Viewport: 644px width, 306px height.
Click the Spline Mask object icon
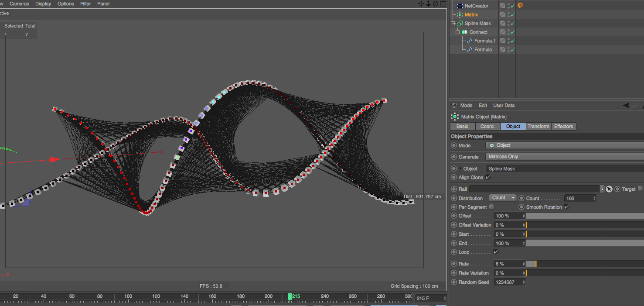click(460, 24)
